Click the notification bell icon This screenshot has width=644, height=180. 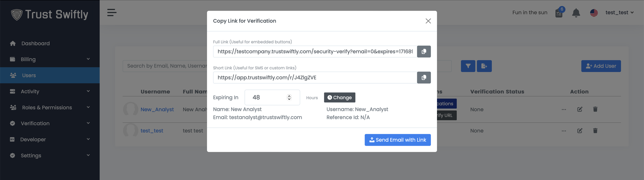tap(576, 13)
